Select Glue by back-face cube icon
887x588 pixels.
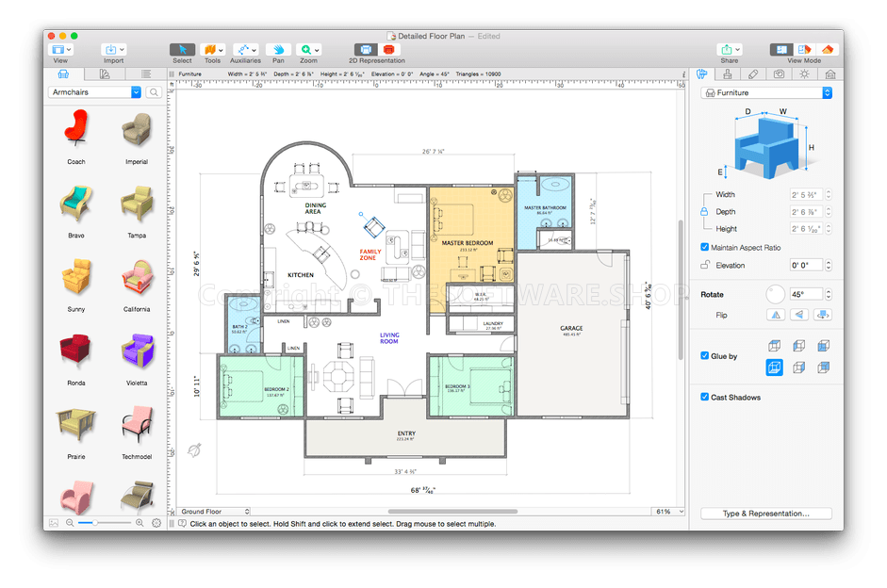tap(824, 367)
